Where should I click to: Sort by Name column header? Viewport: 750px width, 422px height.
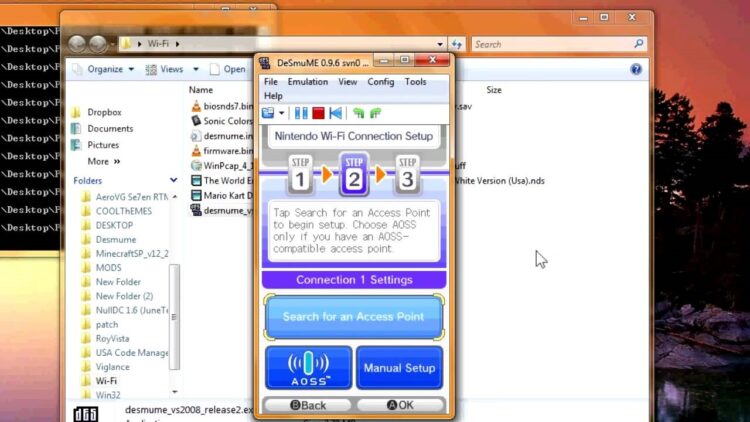[201, 90]
